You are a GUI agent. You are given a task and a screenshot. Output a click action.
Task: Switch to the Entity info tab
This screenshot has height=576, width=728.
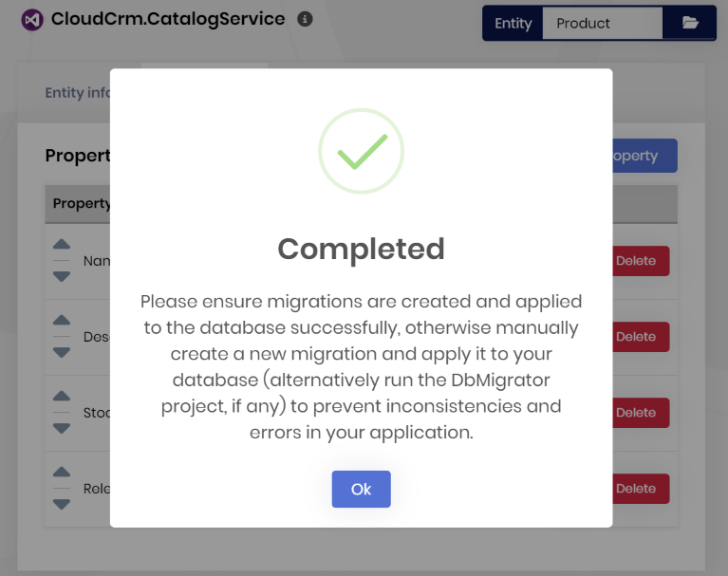tap(78, 93)
